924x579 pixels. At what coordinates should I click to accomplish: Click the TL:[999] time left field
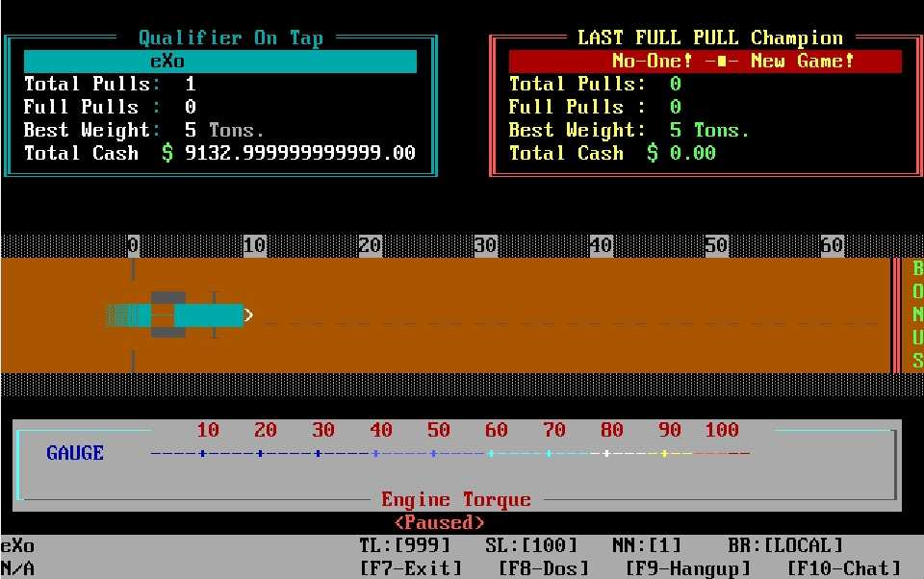404,545
